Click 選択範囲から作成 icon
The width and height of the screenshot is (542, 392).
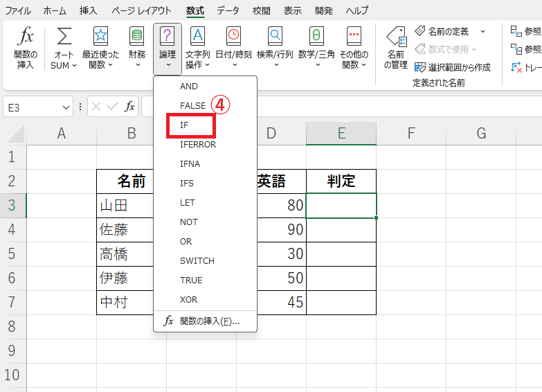tap(420, 67)
